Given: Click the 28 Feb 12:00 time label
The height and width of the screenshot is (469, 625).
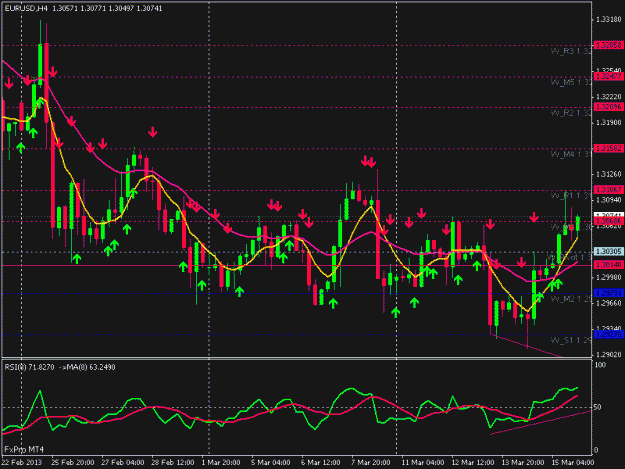Looking at the screenshot, I should tap(173, 462).
